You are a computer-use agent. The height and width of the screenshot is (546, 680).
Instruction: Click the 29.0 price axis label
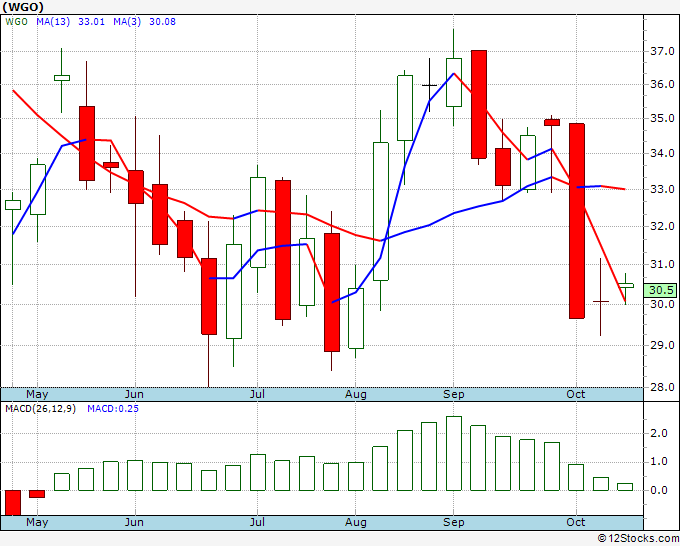coord(662,345)
